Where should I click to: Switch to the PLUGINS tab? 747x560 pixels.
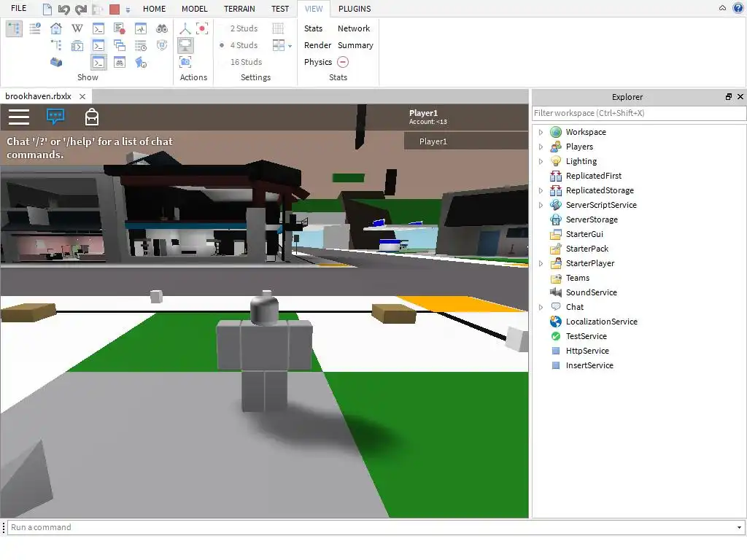355,9
